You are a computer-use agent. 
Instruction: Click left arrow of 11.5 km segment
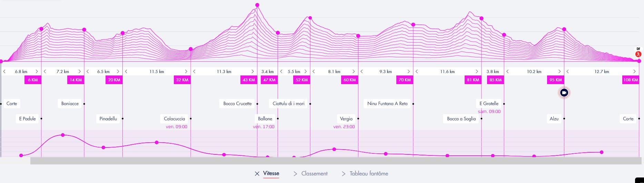click(x=126, y=72)
